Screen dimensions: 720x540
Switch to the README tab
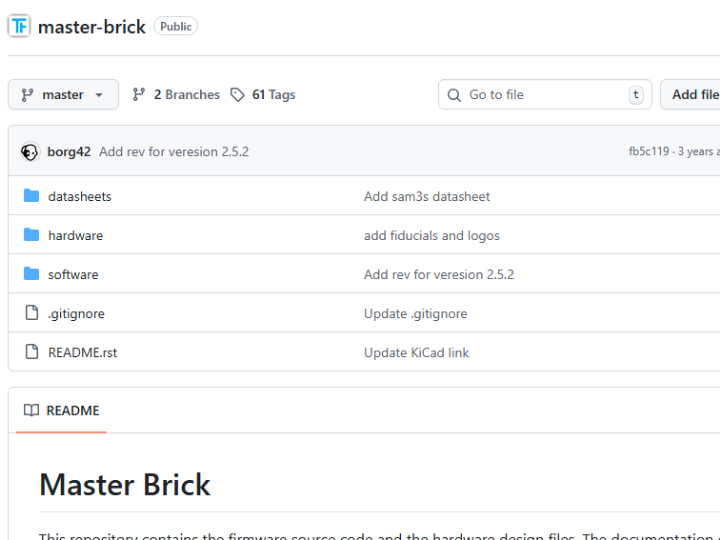click(x=62, y=410)
